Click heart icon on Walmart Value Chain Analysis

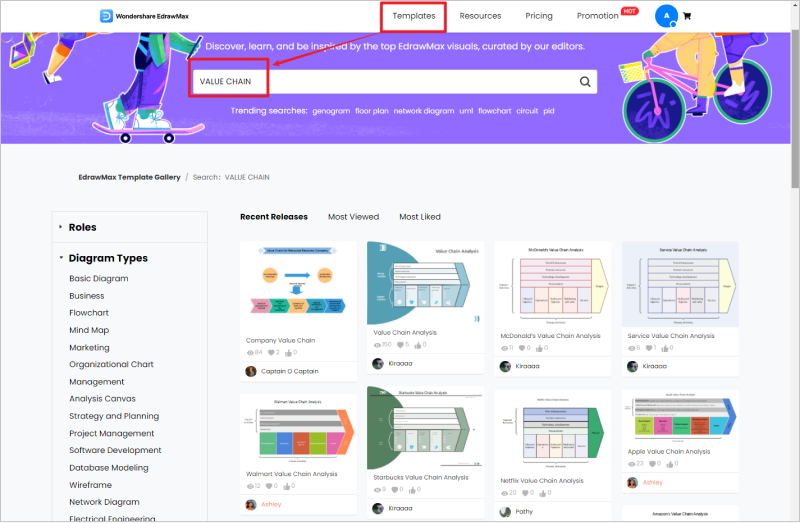click(x=269, y=486)
